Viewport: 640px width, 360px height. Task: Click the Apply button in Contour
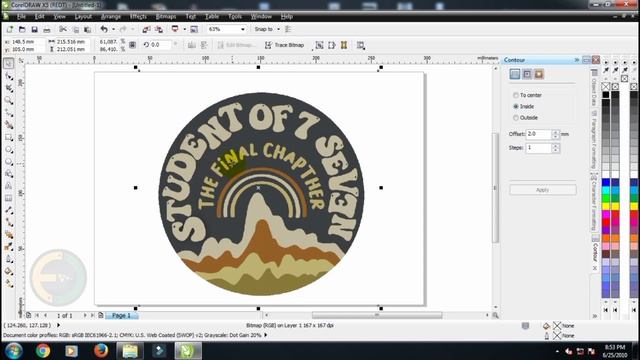click(x=542, y=190)
